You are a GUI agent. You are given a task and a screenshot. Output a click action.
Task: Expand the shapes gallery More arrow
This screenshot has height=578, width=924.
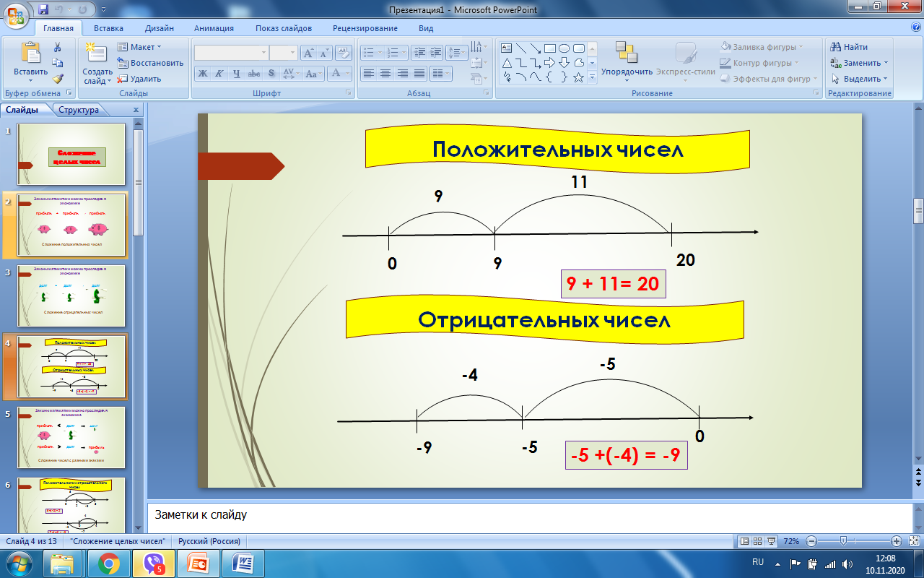[x=592, y=77]
